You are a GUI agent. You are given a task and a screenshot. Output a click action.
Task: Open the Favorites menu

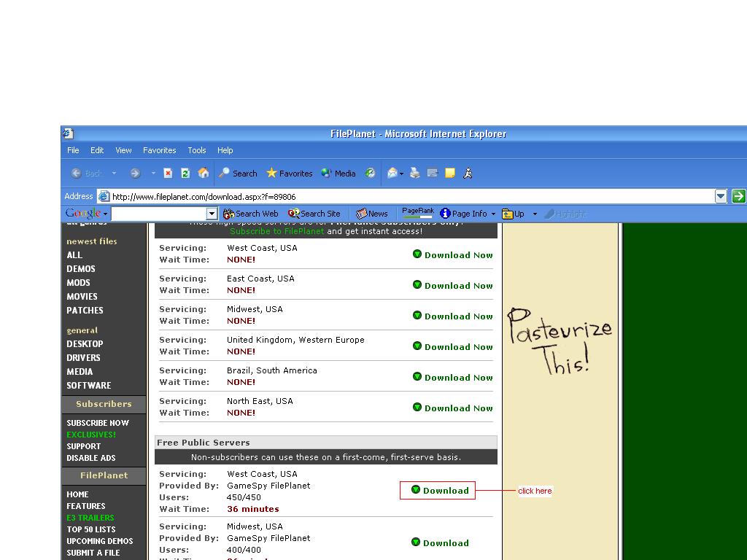point(160,150)
